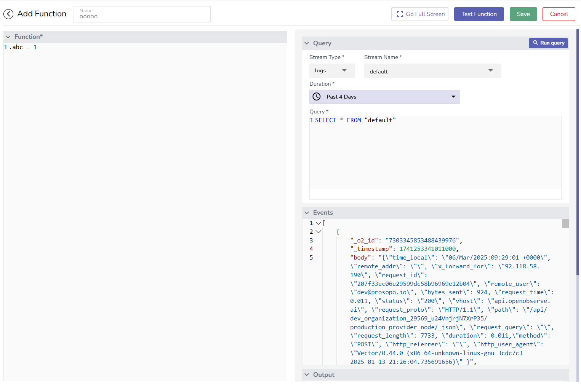Click the Events panel scrollbar
Viewport: 581px width, 392px height.
565,223
